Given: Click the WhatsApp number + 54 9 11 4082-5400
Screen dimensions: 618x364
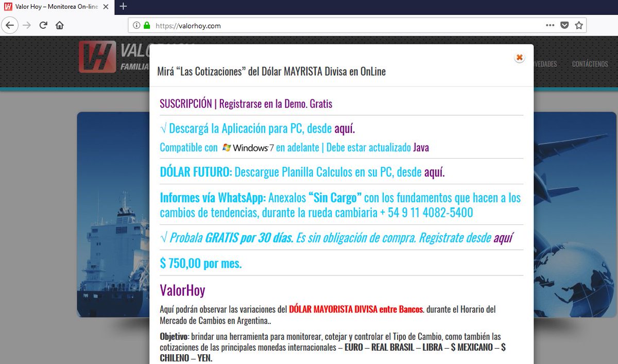Looking at the screenshot, I should pyautogui.click(x=426, y=213).
